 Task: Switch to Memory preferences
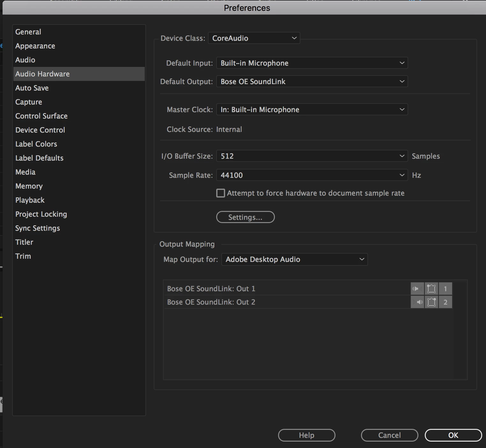(x=79, y=186)
